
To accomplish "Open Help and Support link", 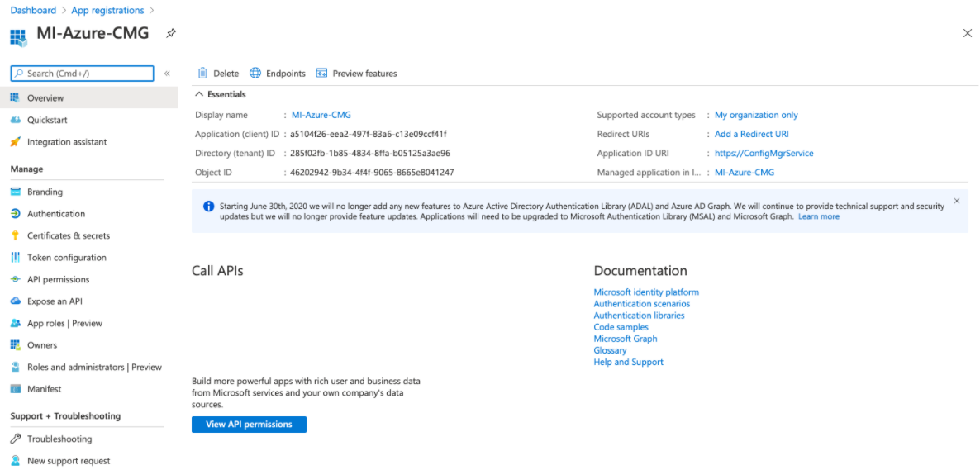I will 628,362.
